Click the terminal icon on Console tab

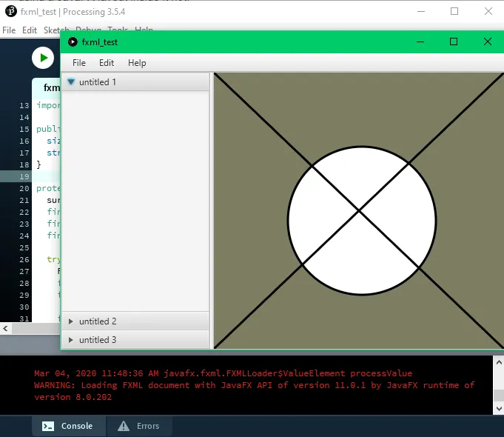click(48, 426)
